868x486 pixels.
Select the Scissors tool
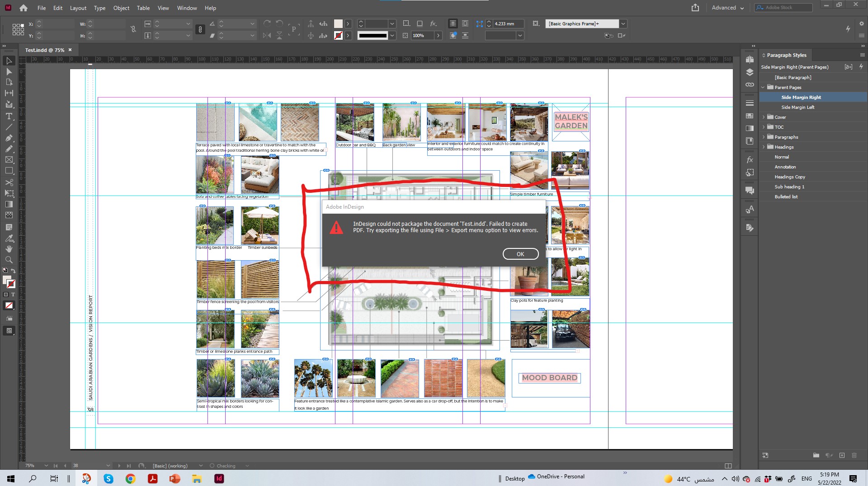point(9,182)
